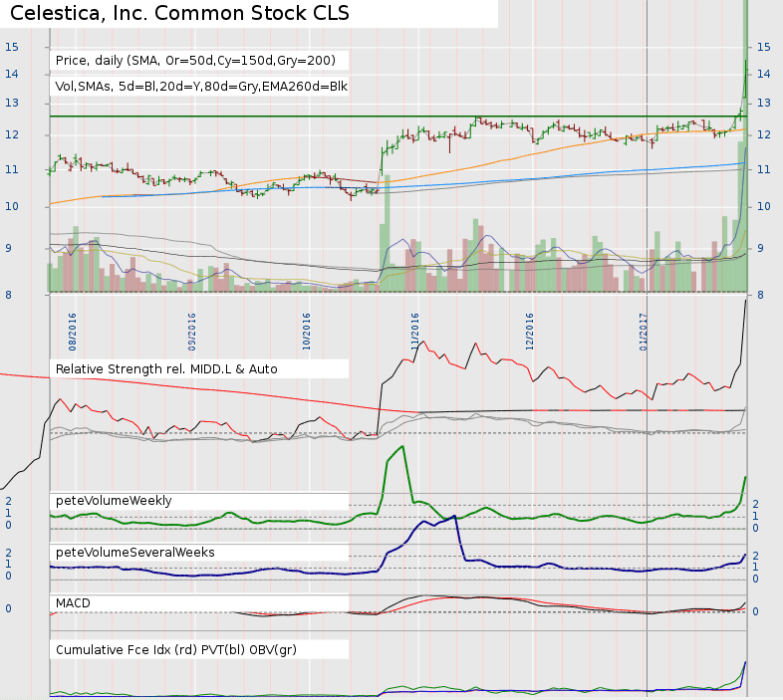The width and height of the screenshot is (783, 700).
Task: Click the 'peteVolumeWeekly' panel label
Action: point(114,501)
